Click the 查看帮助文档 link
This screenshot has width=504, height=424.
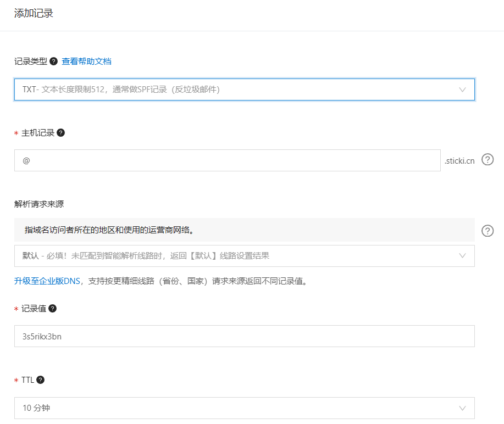86,61
